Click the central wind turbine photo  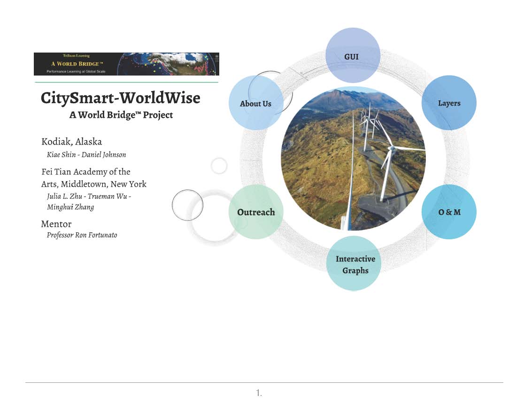(353, 159)
